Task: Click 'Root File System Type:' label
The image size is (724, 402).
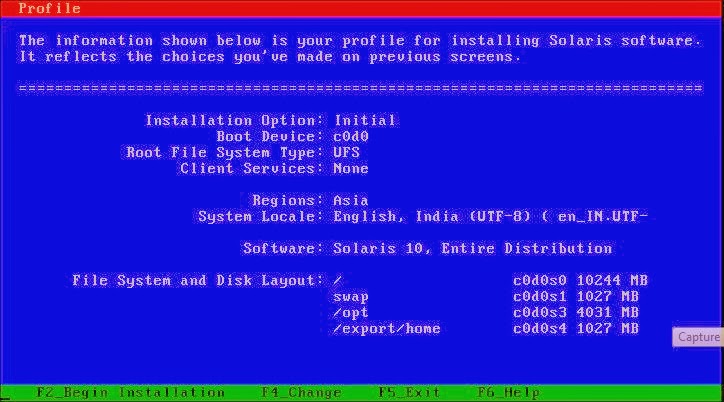Action: (225, 153)
